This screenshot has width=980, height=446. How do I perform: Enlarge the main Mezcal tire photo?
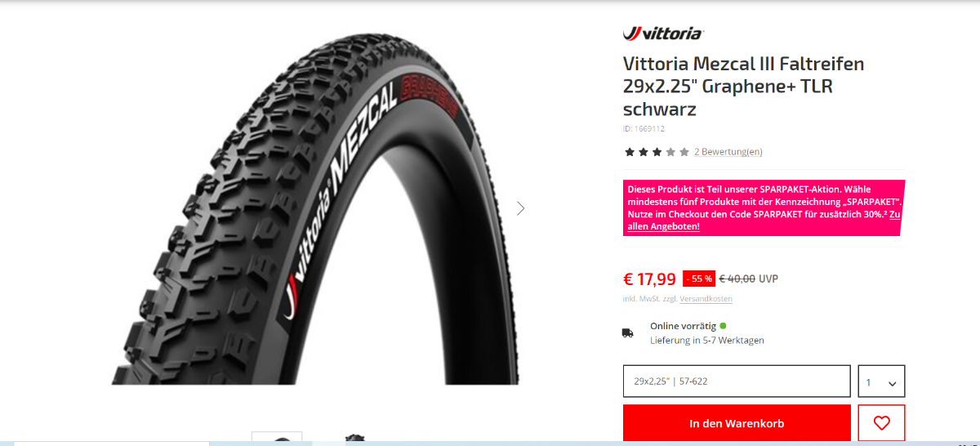coord(315,208)
